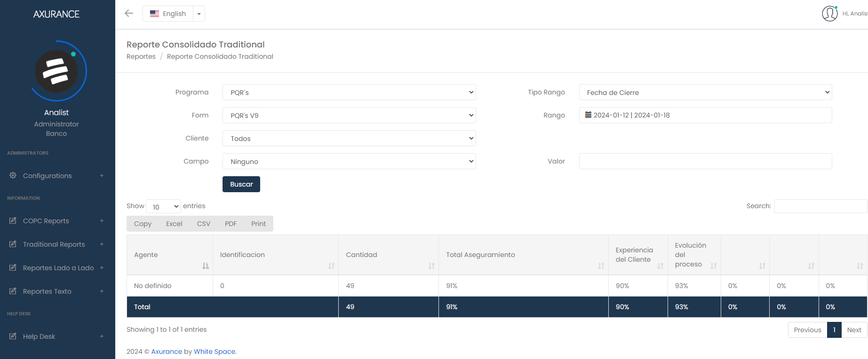Click the 'Hi, Analist' user greeting

click(855, 14)
